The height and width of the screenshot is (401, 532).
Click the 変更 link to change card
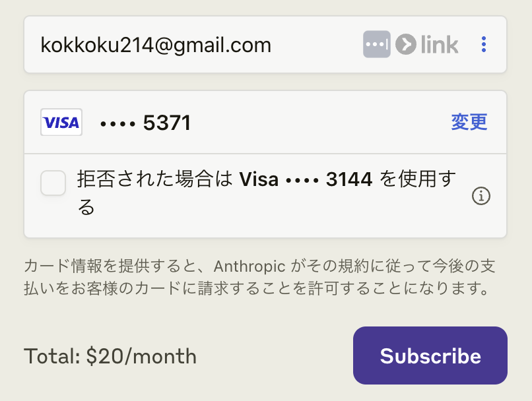469,122
